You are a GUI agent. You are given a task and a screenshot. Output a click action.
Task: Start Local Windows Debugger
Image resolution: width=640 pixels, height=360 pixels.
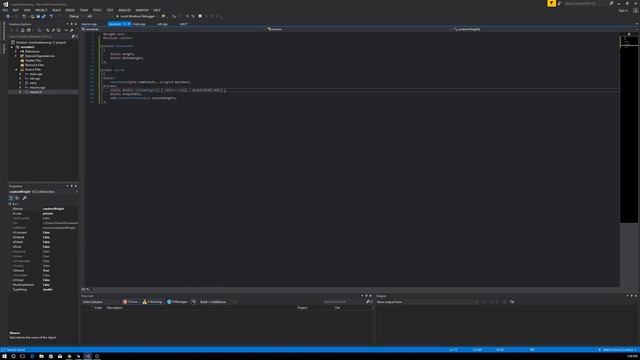click(136, 16)
